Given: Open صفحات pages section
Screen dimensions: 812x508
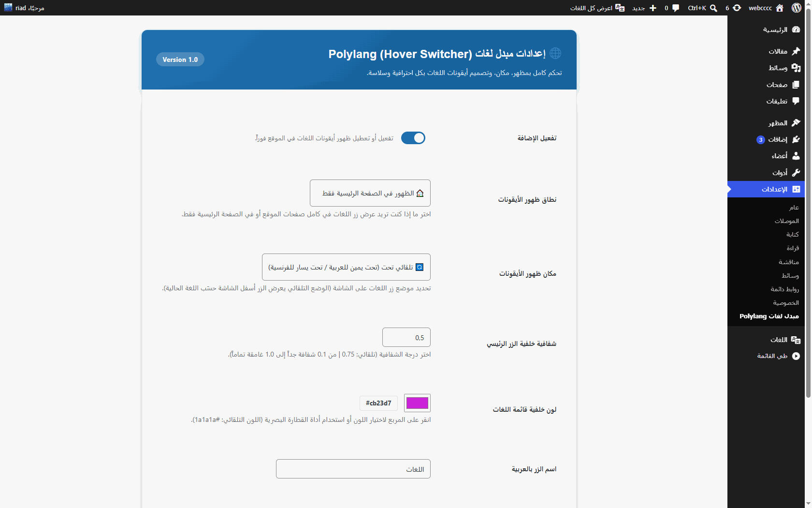Looking at the screenshot, I should [x=766, y=85].
